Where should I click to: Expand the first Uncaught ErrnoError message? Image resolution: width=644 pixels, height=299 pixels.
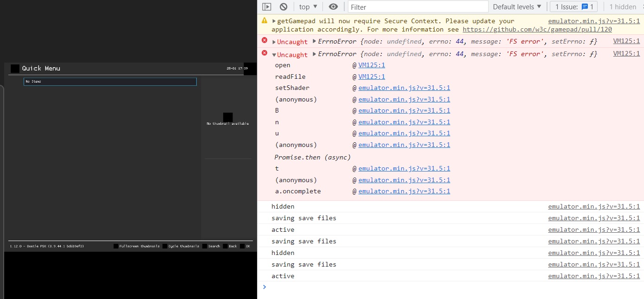point(273,41)
